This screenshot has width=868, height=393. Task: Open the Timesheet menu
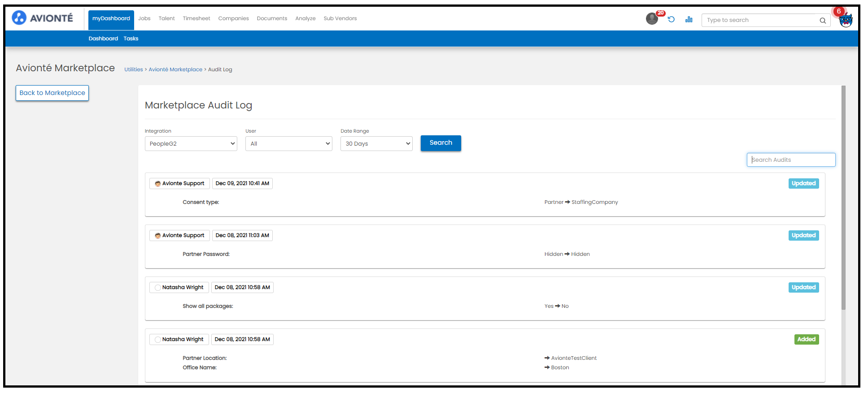point(196,18)
